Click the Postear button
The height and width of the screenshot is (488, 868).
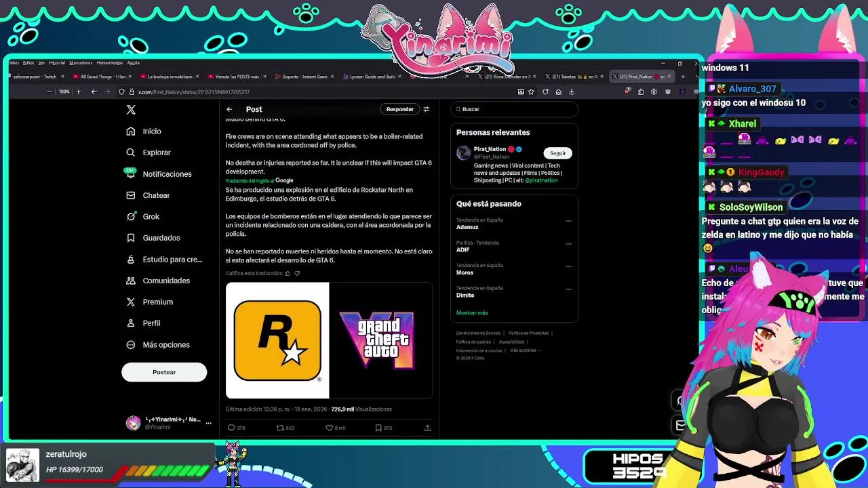(x=164, y=372)
